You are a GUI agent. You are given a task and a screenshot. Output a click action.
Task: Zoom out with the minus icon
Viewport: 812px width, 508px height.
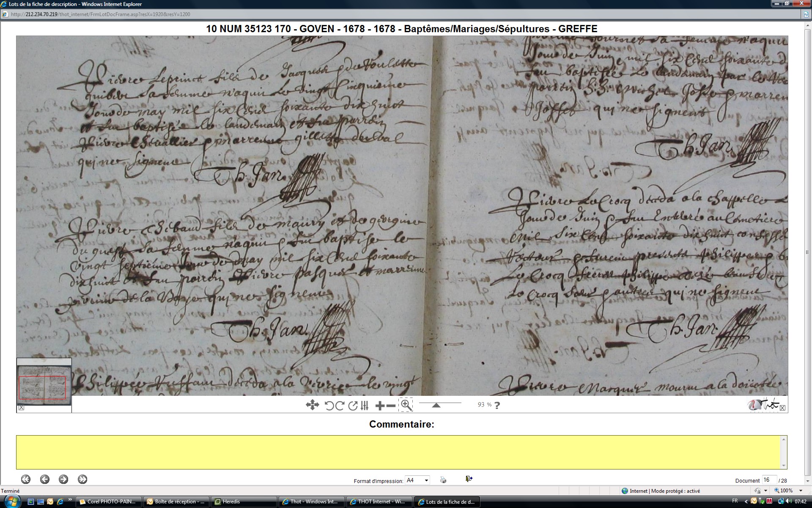coord(391,406)
